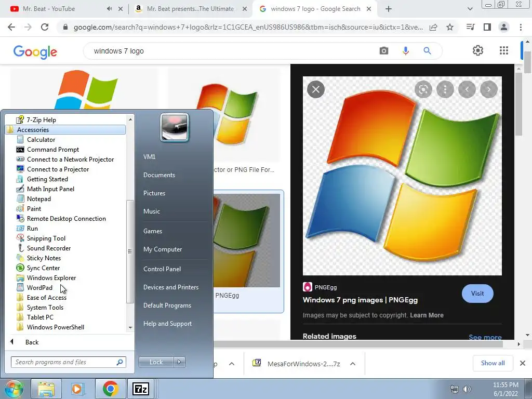Viewport: 532px width, 399px height.
Task: Launch Paint
Action: coord(34,208)
